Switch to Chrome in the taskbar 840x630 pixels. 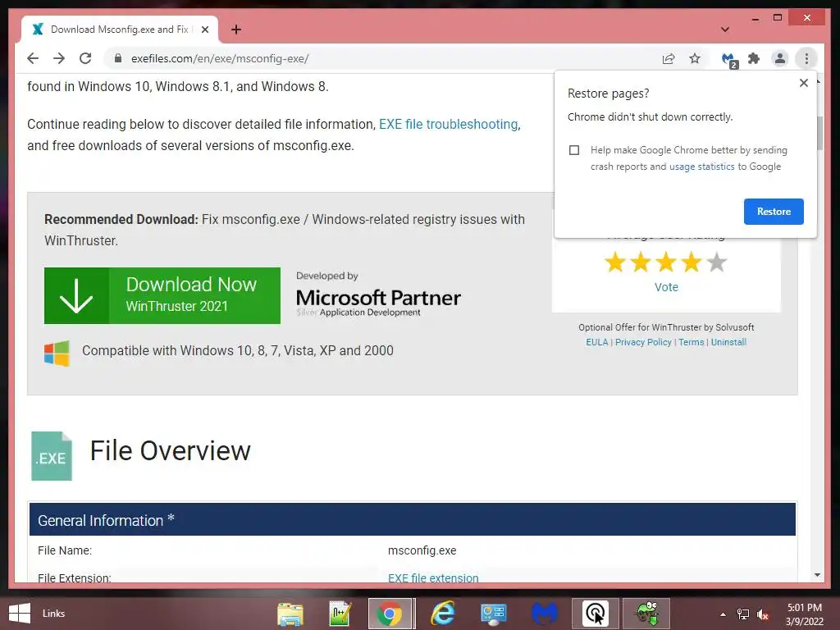coord(390,614)
